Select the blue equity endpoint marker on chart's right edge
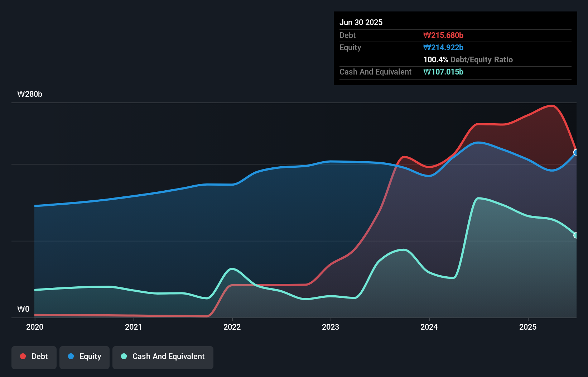 (575, 153)
